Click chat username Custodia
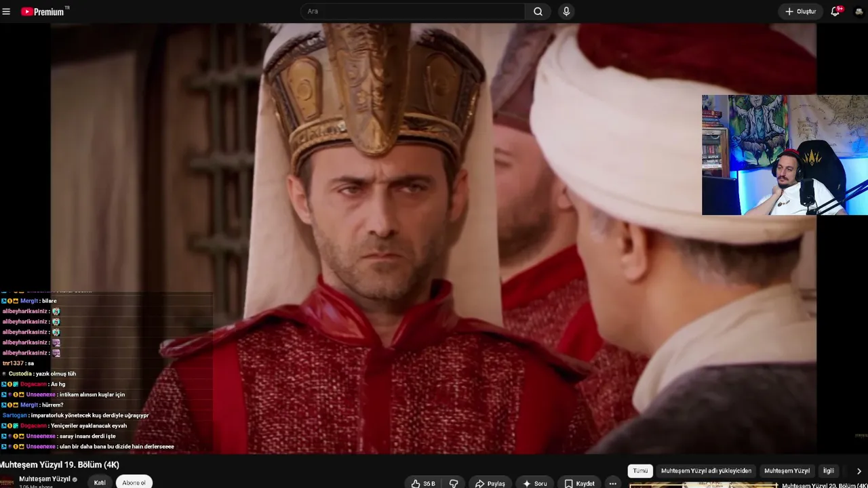The image size is (868, 488). [x=20, y=373]
